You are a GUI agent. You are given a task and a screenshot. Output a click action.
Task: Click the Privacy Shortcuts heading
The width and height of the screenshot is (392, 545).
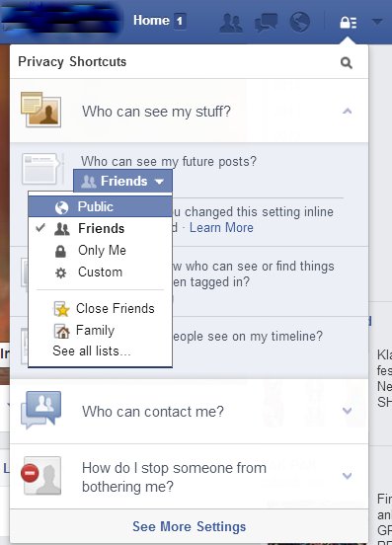72,61
